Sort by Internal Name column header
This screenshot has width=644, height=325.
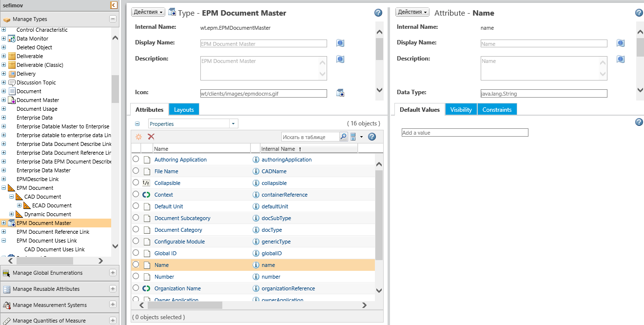pos(278,149)
